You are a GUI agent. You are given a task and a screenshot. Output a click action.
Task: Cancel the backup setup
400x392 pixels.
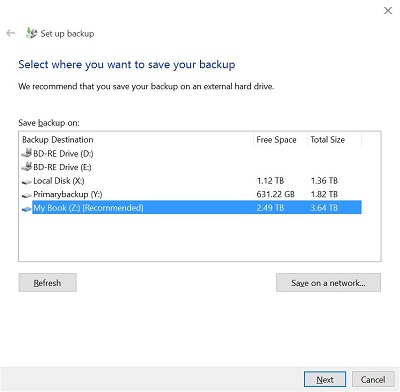click(373, 380)
